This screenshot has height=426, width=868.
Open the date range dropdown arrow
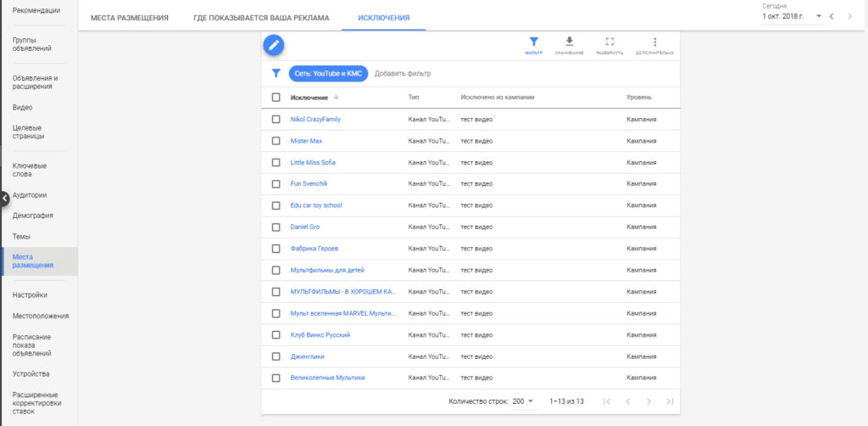click(818, 16)
